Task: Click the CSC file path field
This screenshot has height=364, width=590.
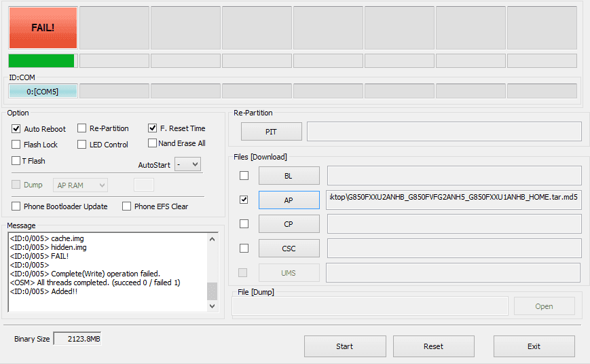Action: (x=454, y=248)
